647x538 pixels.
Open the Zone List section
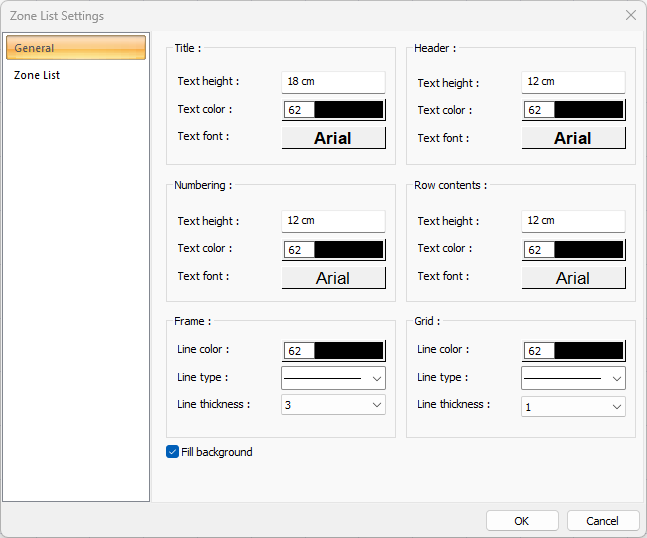[37, 75]
